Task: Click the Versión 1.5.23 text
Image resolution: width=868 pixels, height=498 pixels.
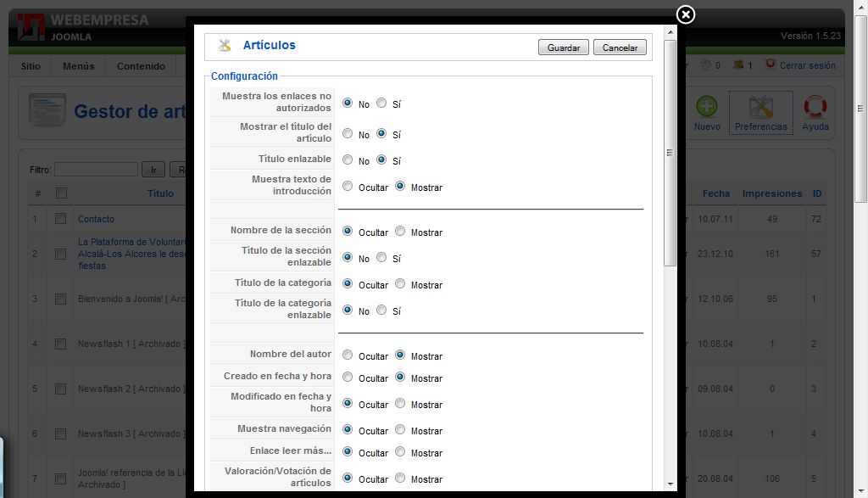Action: (810, 36)
